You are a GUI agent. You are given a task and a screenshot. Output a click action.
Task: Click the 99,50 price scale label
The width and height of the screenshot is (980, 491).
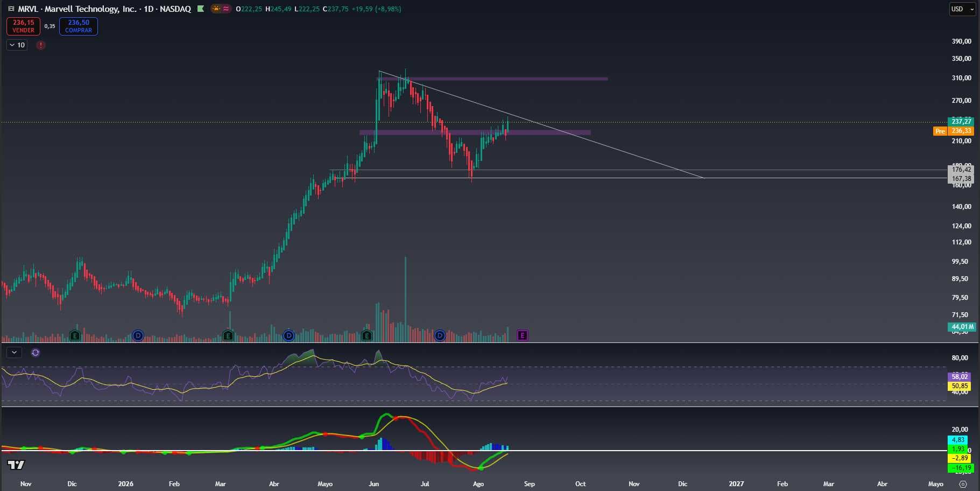click(960, 262)
